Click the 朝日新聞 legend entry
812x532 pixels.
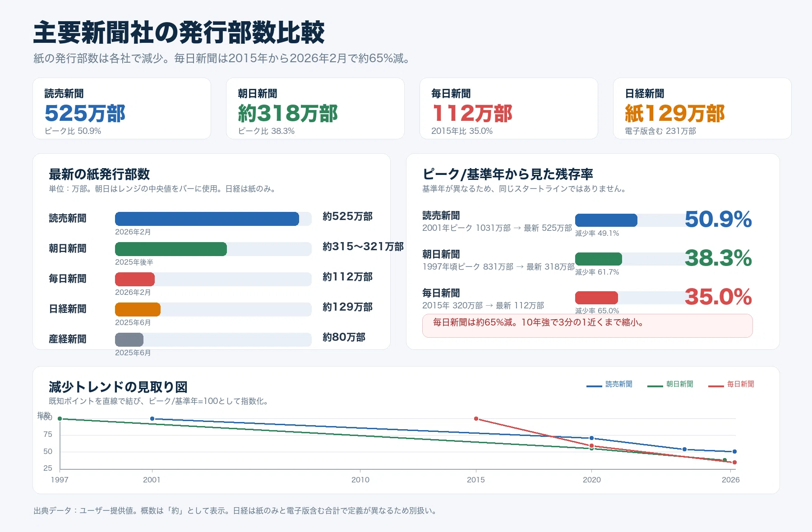(670, 384)
